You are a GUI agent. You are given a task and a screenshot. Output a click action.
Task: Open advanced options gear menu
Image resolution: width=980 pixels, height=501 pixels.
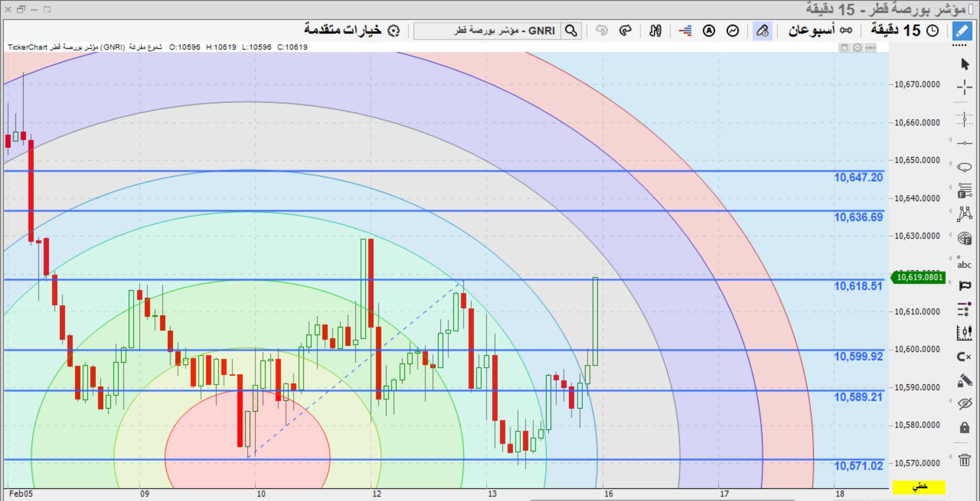[x=352, y=30]
